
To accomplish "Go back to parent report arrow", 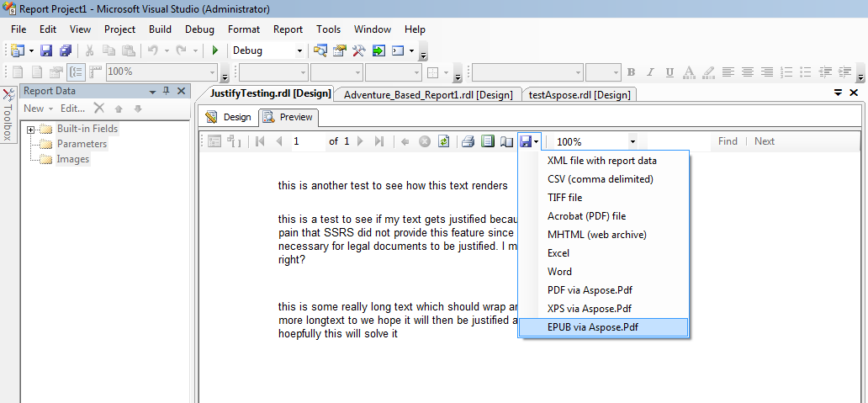I will click(405, 141).
